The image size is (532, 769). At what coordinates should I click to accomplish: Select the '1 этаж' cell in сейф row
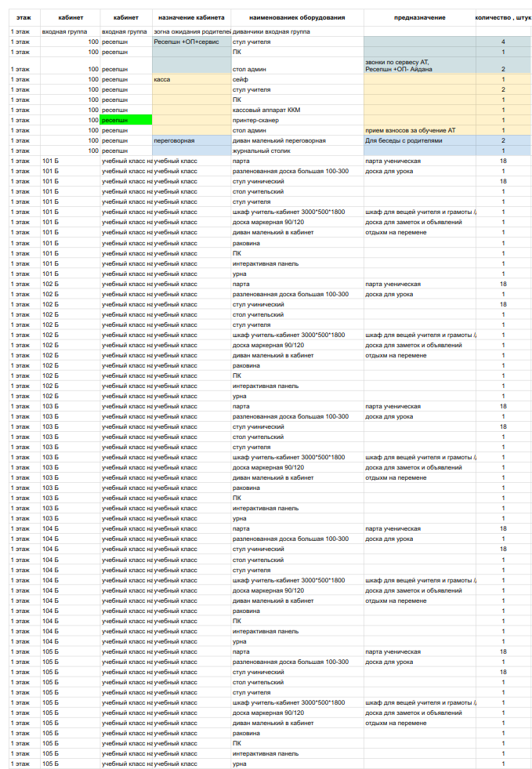point(24,79)
